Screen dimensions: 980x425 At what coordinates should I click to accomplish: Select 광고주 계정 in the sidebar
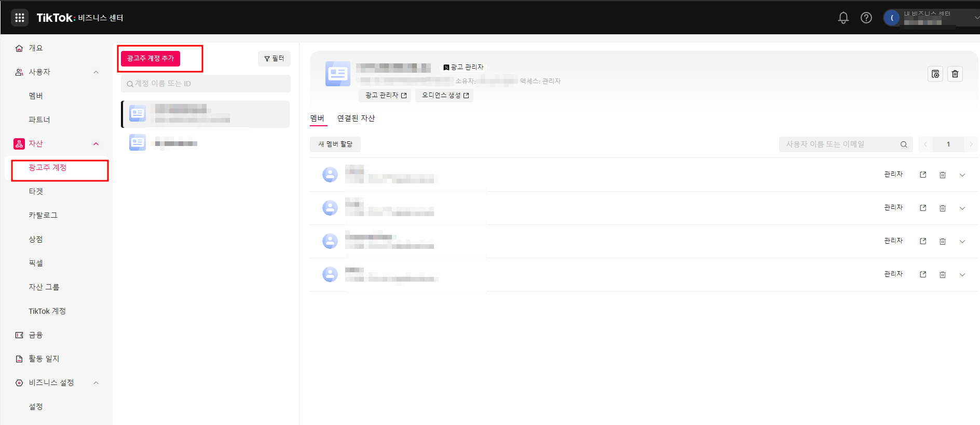click(x=48, y=168)
